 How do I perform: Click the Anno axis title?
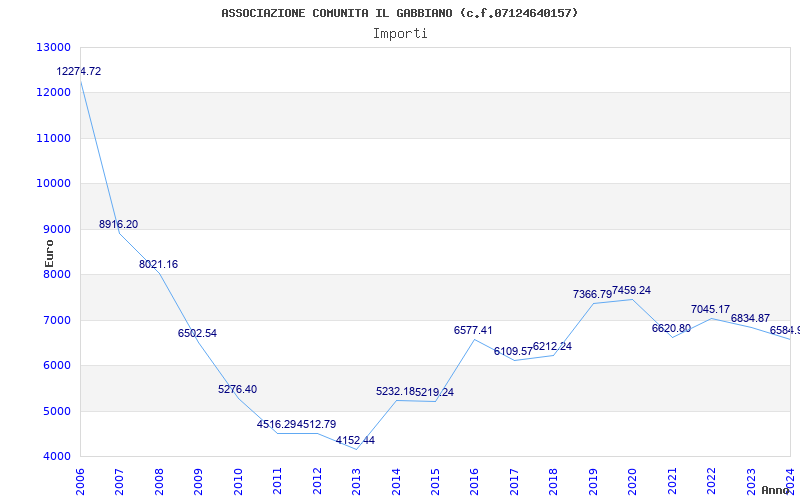click(x=776, y=490)
